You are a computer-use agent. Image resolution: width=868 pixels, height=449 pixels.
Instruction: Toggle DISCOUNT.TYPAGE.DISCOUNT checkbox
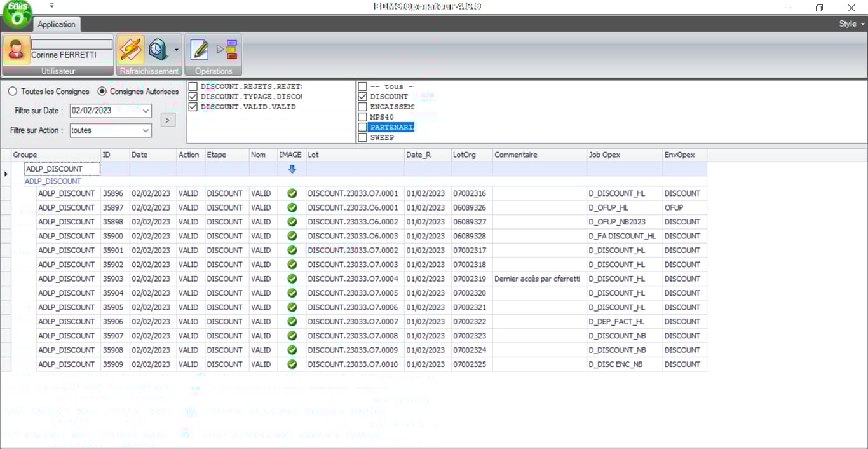click(x=193, y=97)
